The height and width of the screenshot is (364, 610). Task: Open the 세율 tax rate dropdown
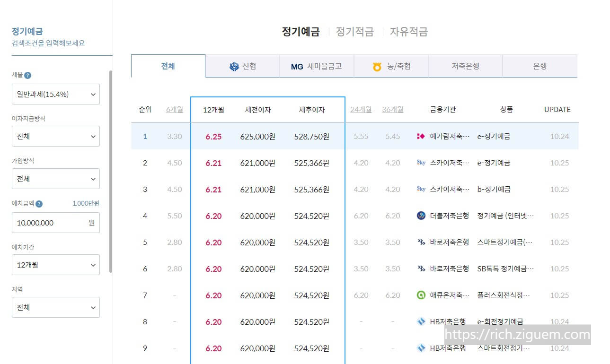[55, 94]
